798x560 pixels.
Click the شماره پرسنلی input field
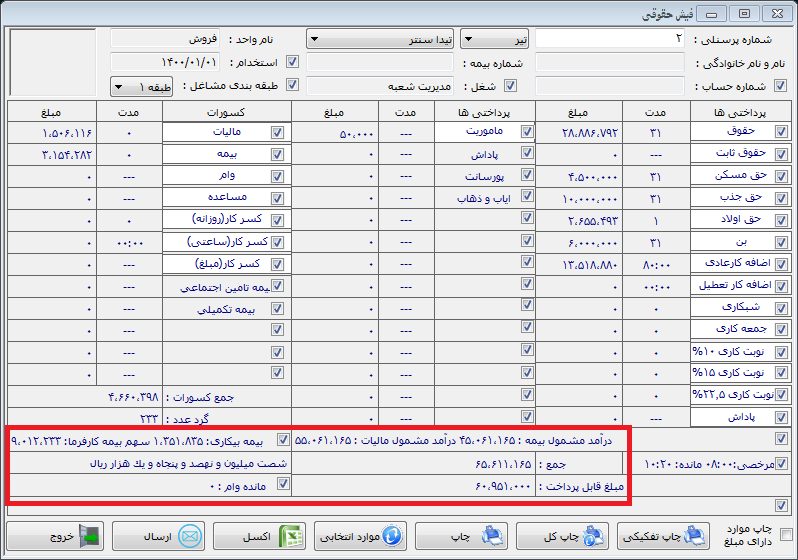(x=610, y=39)
